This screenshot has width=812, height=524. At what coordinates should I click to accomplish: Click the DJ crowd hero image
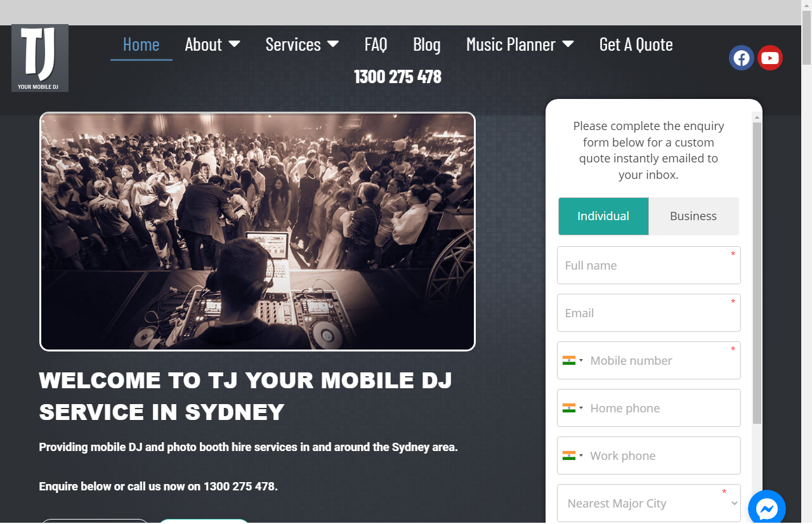(x=258, y=232)
